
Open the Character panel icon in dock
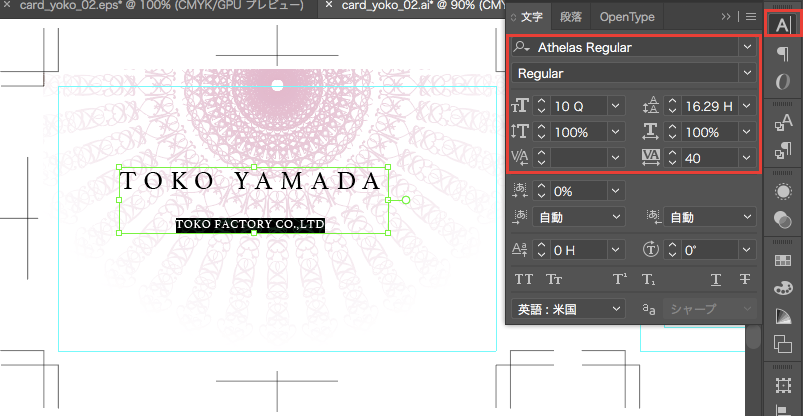(x=783, y=24)
